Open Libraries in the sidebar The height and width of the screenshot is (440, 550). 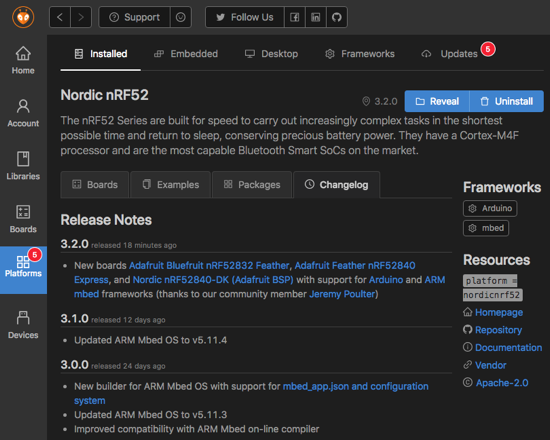point(23,166)
